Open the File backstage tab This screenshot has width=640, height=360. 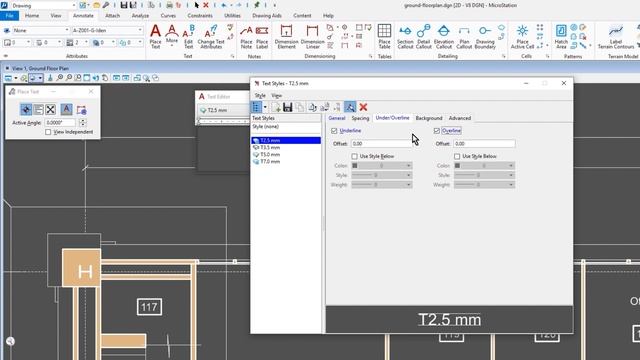tap(9, 16)
